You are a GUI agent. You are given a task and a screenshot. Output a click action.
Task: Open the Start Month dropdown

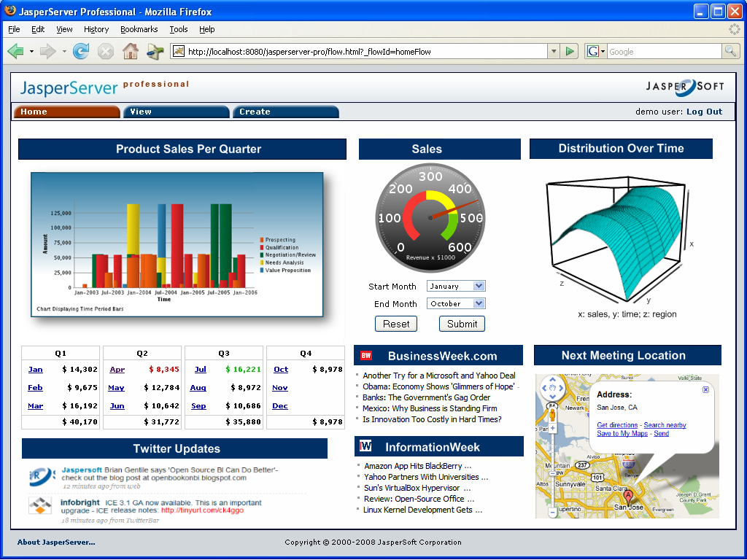pos(456,286)
